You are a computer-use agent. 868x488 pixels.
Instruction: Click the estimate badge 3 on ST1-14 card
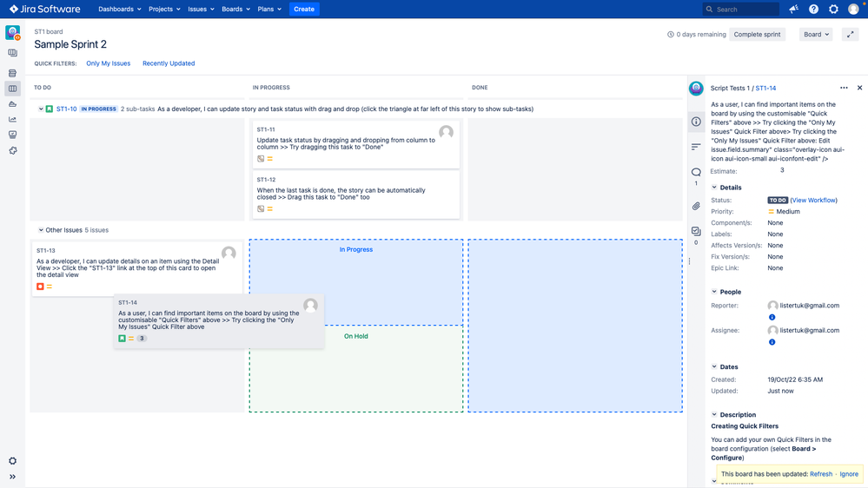pyautogui.click(x=142, y=339)
